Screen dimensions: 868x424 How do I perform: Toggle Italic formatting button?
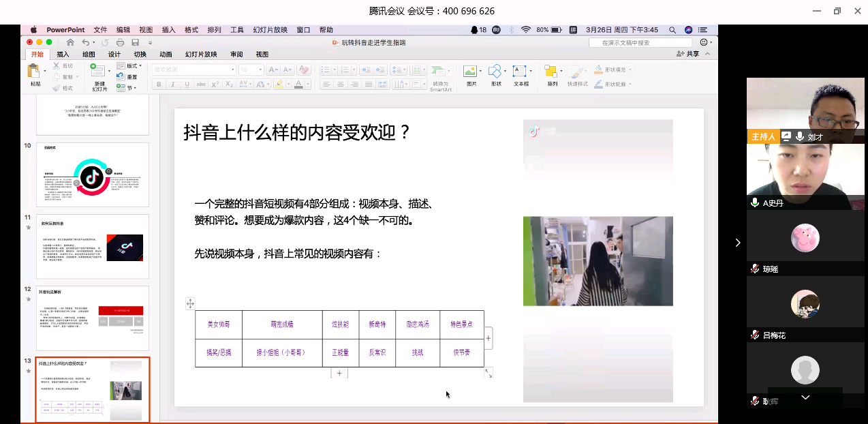pos(172,85)
